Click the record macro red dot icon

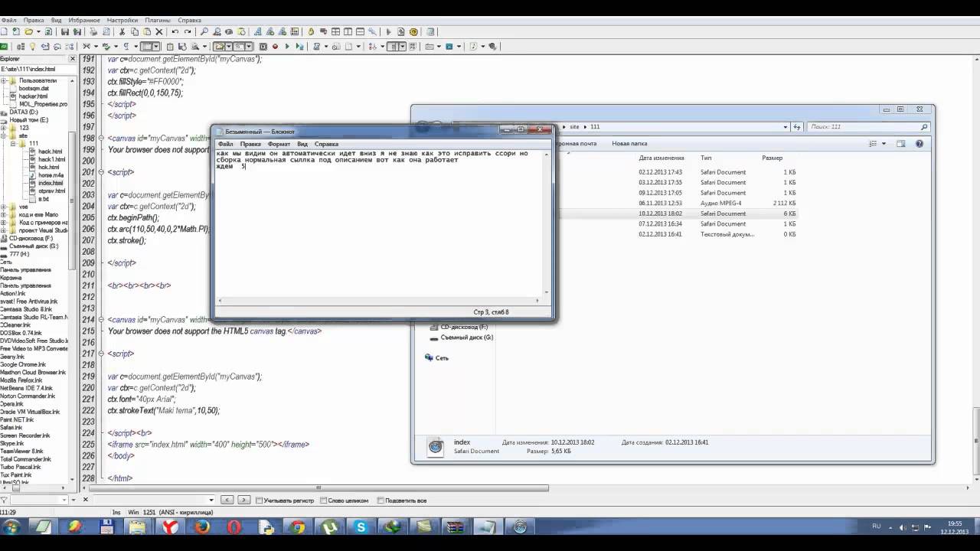[275, 47]
